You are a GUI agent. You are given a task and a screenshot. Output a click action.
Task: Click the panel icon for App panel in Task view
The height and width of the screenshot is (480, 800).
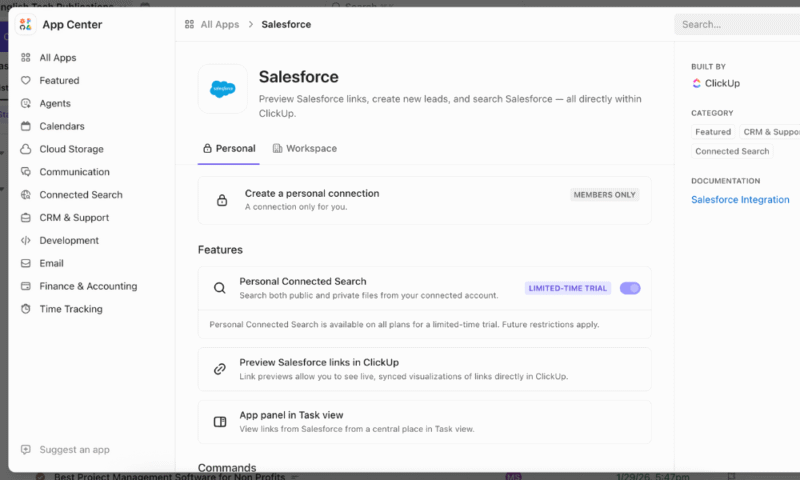tap(220, 422)
